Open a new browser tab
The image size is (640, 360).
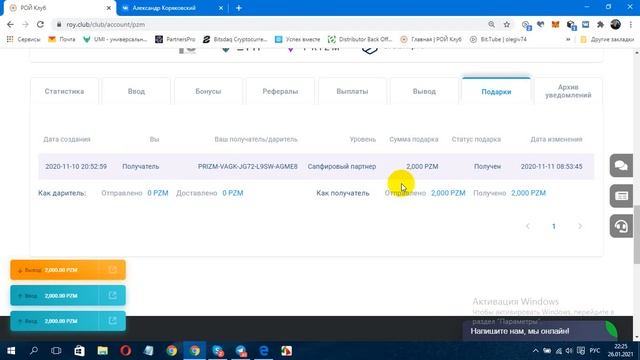coord(239,8)
